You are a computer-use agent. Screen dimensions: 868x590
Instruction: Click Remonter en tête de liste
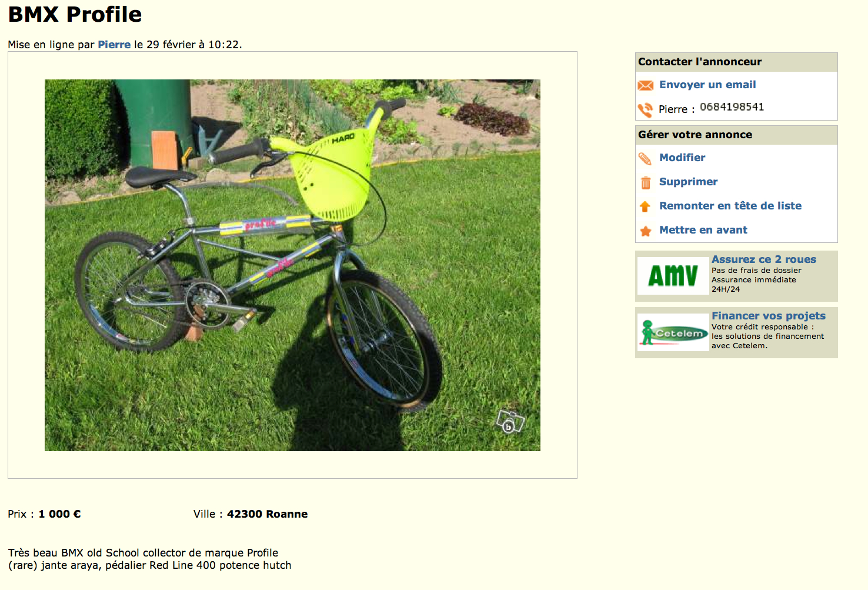click(730, 206)
